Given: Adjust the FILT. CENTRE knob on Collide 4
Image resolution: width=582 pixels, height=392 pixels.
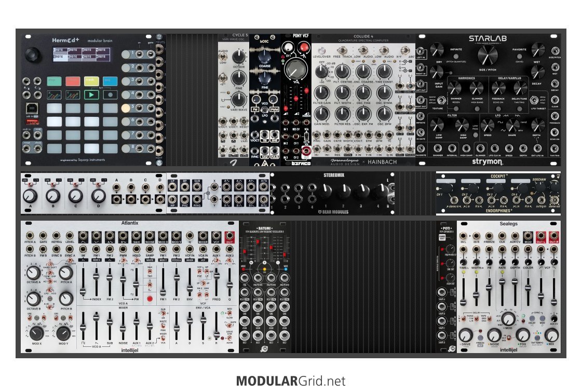Looking at the screenshot, I should pyautogui.click(x=342, y=71).
